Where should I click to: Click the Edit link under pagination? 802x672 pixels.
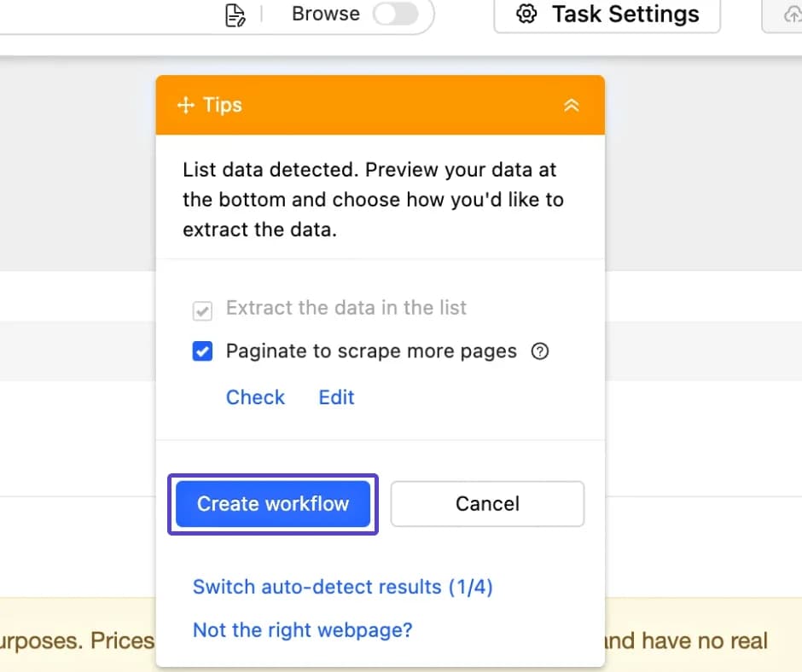(336, 397)
